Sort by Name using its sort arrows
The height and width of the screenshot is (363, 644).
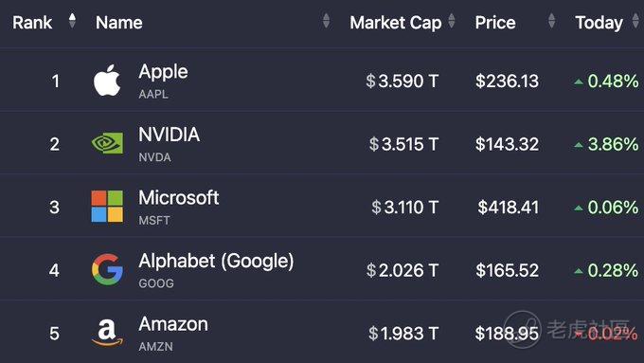coord(326,21)
